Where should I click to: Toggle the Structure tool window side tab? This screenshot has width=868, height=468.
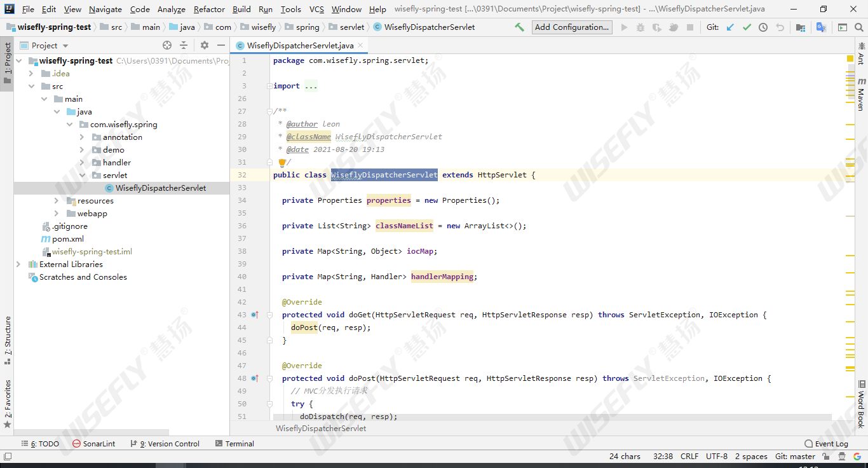point(7,341)
